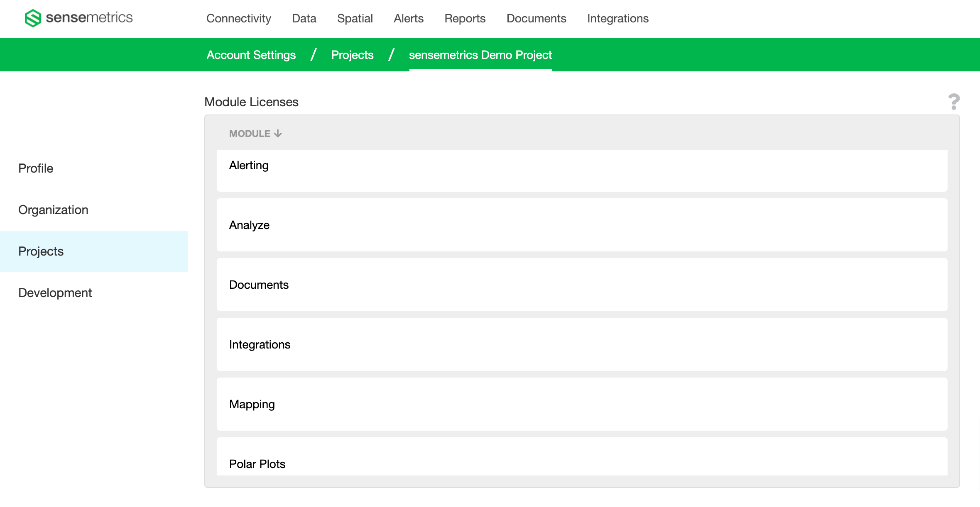Open the help question mark icon
The width and height of the screenshot is (980, 507).
pyautogui.click(x=954, y=102)
